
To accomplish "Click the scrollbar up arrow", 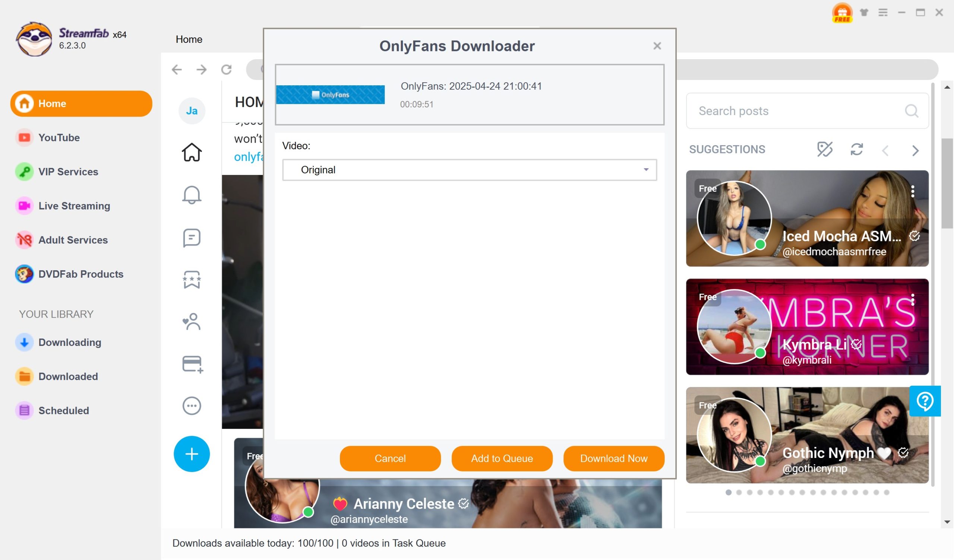I will pos(947,87).
